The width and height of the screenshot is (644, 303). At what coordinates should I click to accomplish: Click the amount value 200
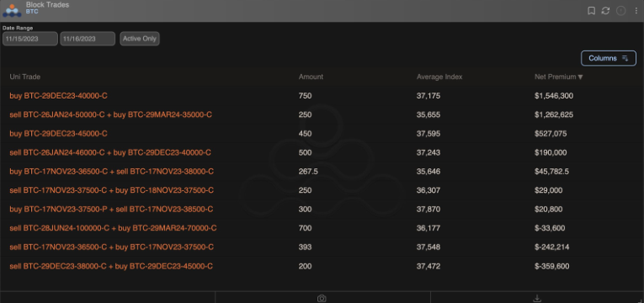(x=305, y=266)
